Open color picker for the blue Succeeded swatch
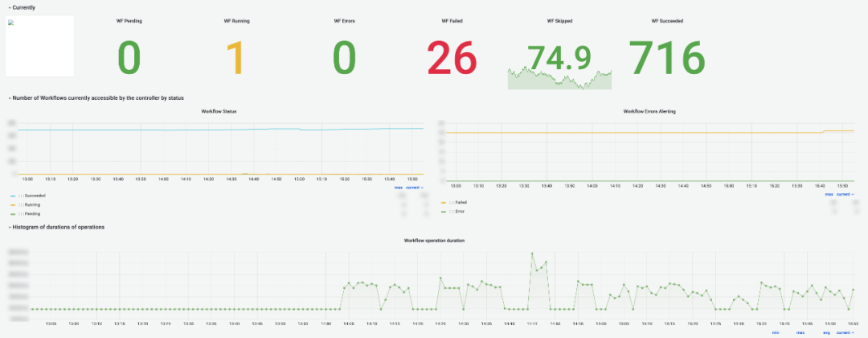Viewport: 868px width, 338px height. click(x=13, y=196)
